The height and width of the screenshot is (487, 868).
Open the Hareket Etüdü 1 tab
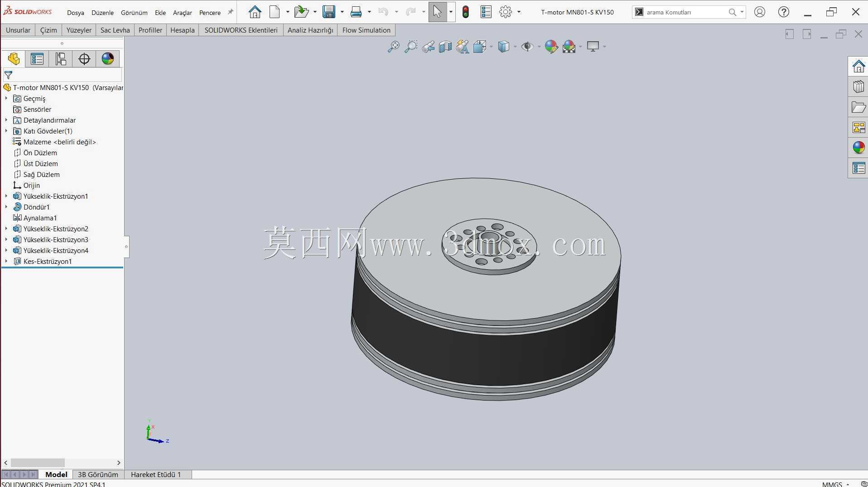(x=156, y=474)
